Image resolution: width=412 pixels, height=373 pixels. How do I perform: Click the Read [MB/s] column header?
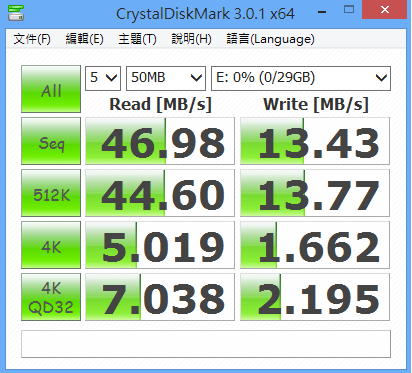coord(160,105)
